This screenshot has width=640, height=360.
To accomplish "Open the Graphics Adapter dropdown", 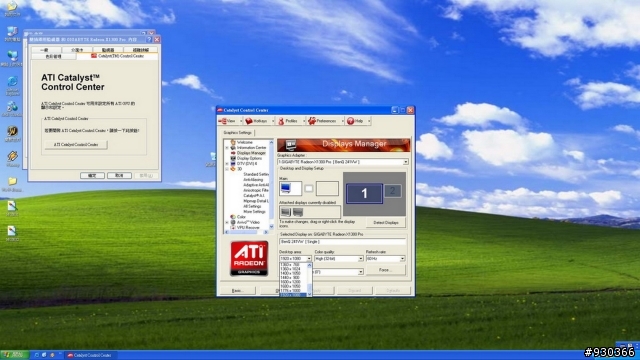I will [x=405, y=162].
